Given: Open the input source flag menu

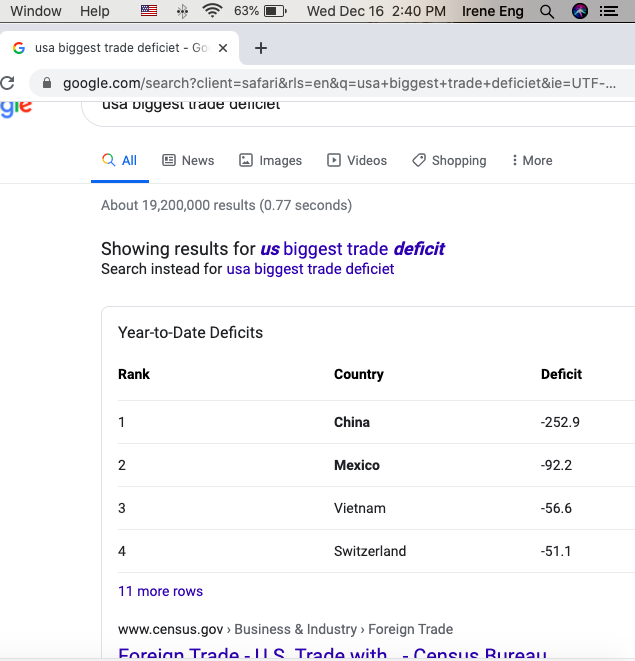Looking at the screenshot, I should [x=149, y=11].
